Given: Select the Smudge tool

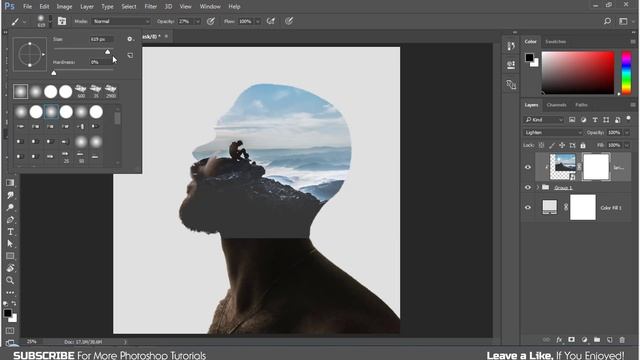Looking at the screenshot, I should point(10,195).
